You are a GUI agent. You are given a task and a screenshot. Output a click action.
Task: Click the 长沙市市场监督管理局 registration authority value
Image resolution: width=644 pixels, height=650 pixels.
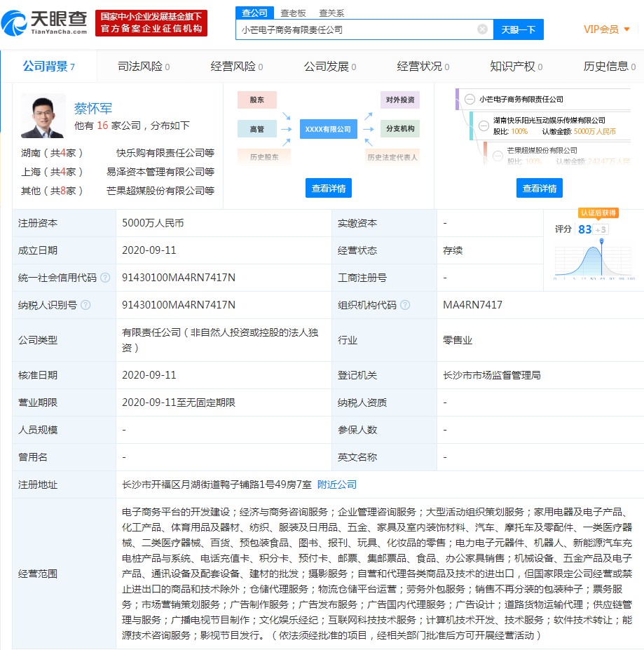coord(491,375)
